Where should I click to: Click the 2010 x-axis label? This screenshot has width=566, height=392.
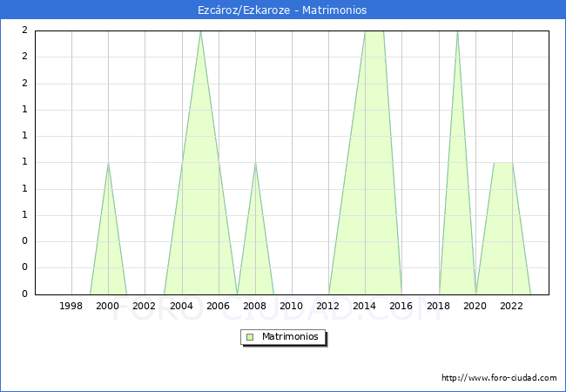coord(292,306)
